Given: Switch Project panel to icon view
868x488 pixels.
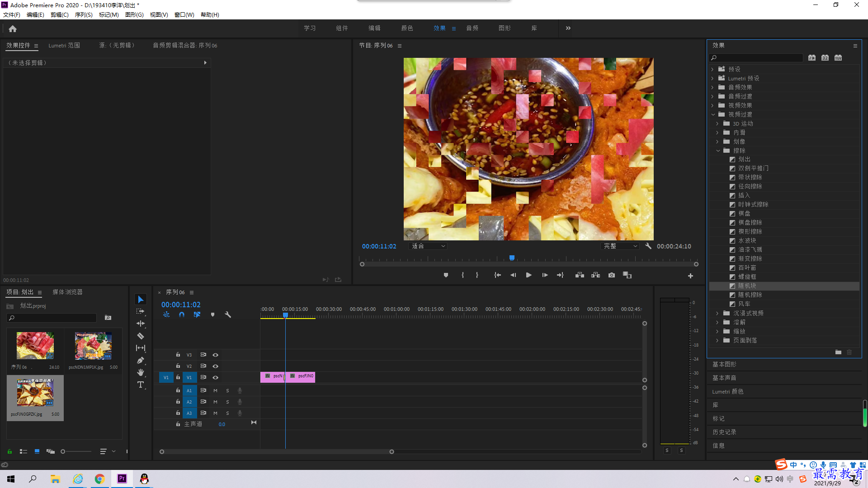Looking at the screenshot, I should [37, 451].
